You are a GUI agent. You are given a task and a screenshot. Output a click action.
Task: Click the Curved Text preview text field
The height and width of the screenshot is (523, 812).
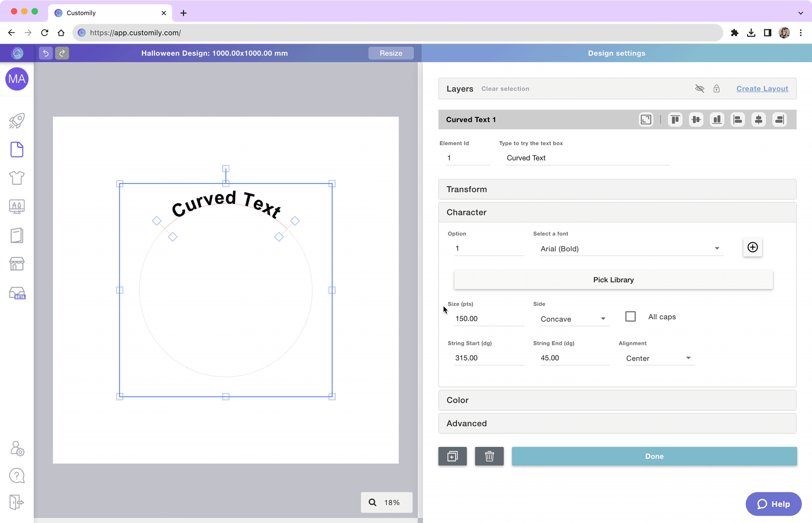587,158
